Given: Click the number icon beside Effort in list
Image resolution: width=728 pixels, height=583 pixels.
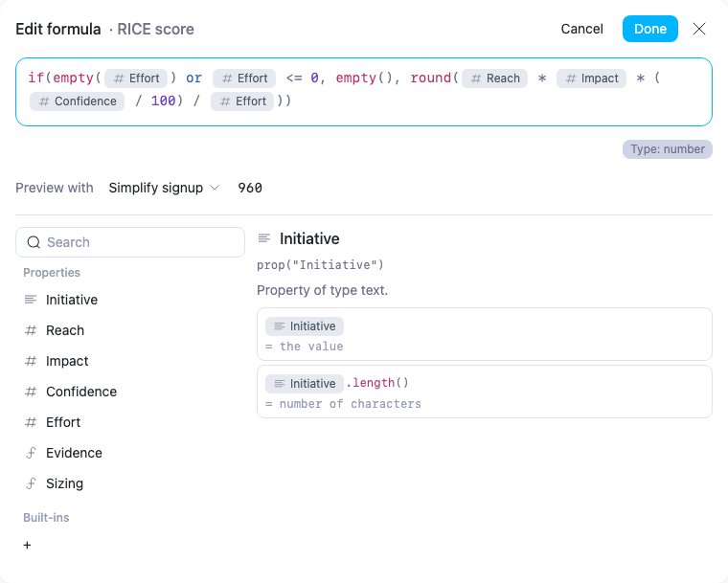Looking at the screenshot, I should point(31,422).
